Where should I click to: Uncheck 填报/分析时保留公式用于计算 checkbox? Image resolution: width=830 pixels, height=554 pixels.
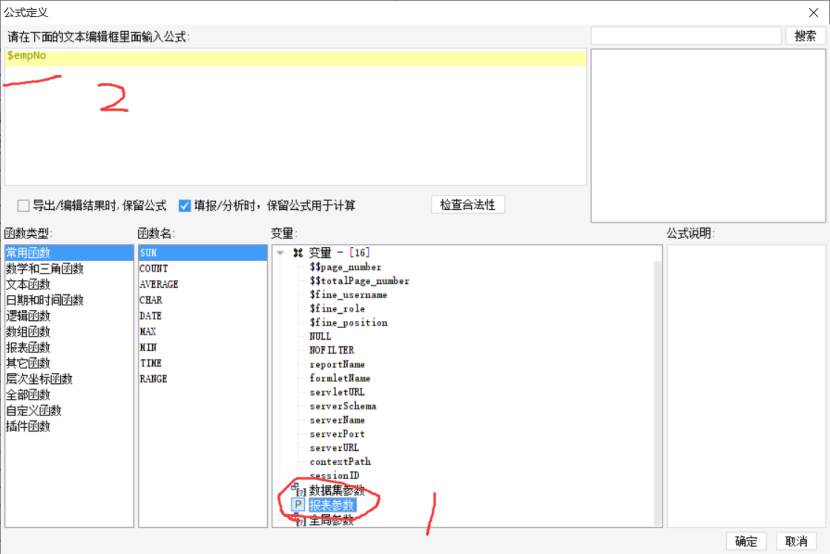tap(184, 205)
